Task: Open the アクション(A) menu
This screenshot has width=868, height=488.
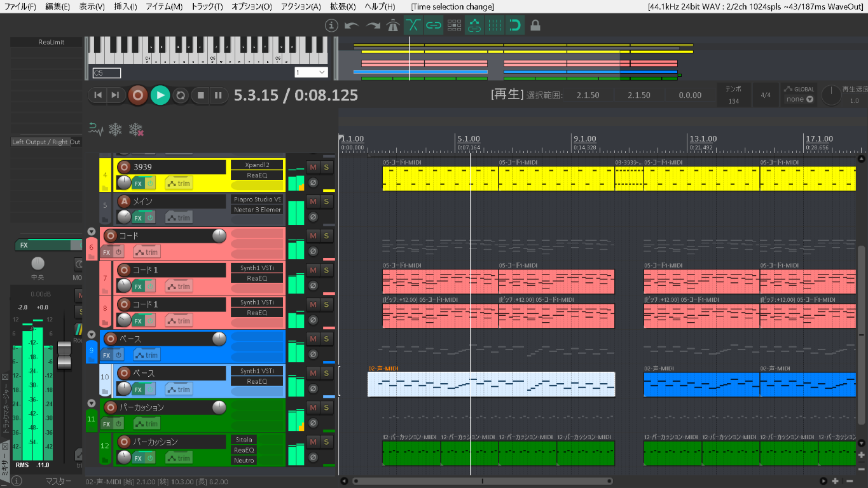Action: coord(301,6)
